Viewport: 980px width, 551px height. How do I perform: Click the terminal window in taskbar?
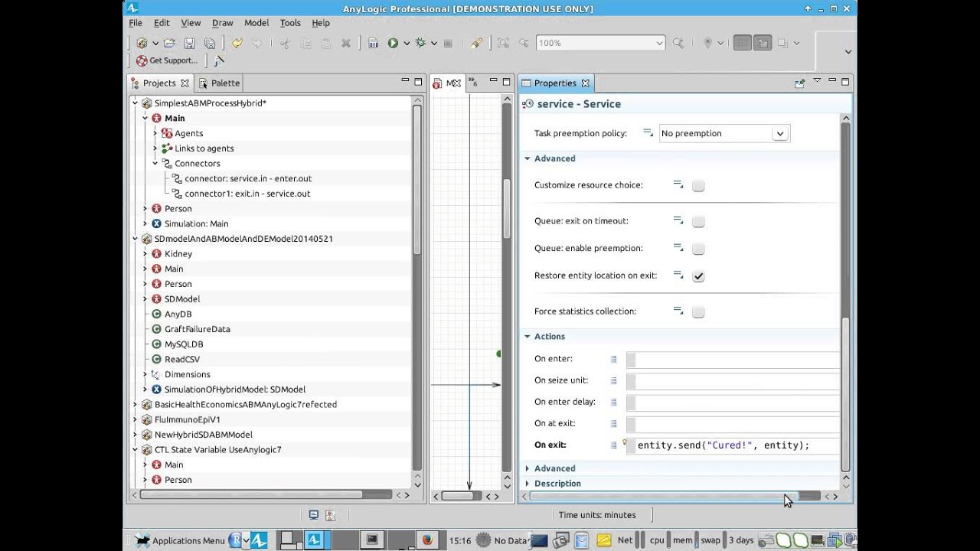tap(372, 540)
